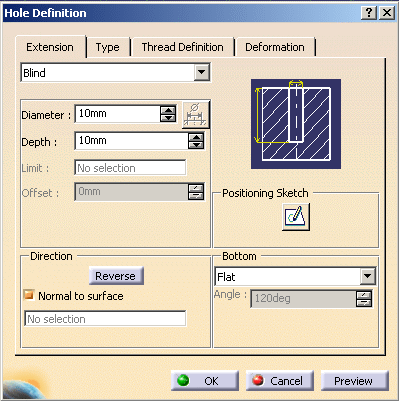Click the help question mark icon

pos(369,13)
